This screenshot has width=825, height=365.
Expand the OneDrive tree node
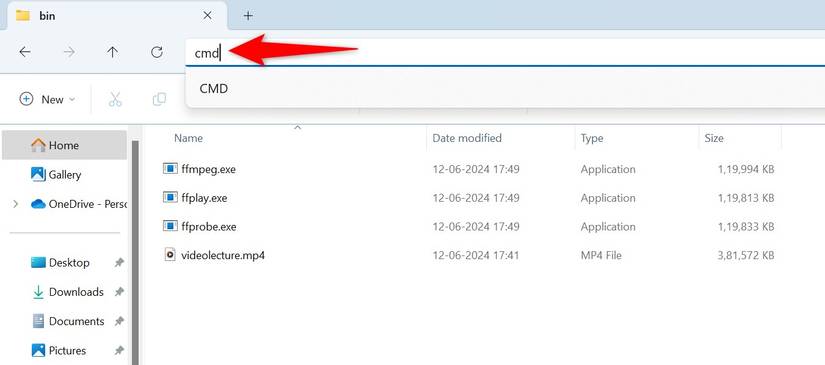click(16, 204)
